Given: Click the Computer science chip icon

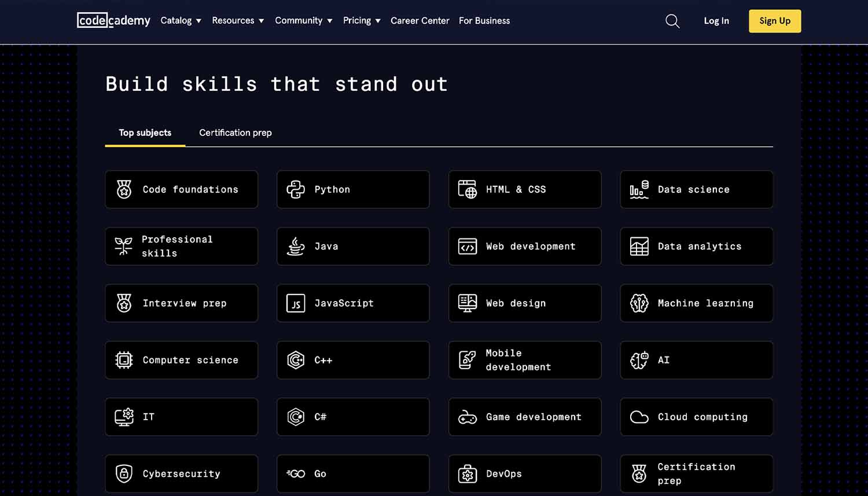Looking at the screenshot, I should [x=124, y=360].
